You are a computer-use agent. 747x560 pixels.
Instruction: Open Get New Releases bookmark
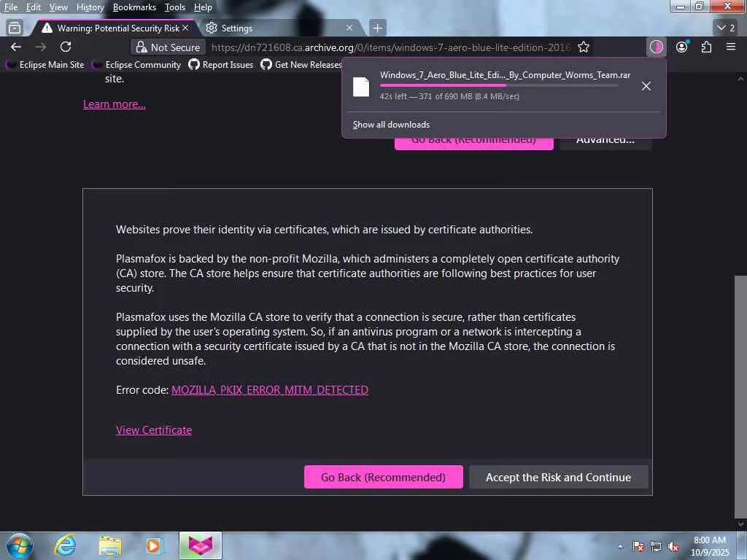click(301, 64)
